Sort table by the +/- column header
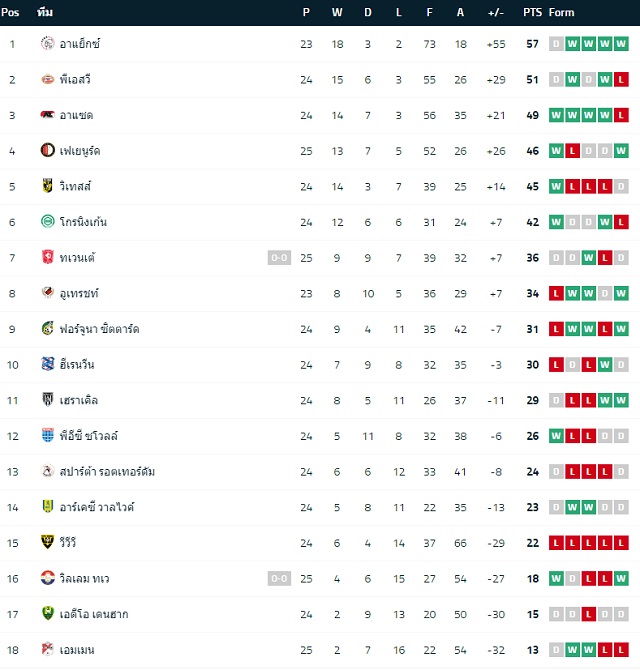The image size is (640, 670). click(x=496, y=12)
